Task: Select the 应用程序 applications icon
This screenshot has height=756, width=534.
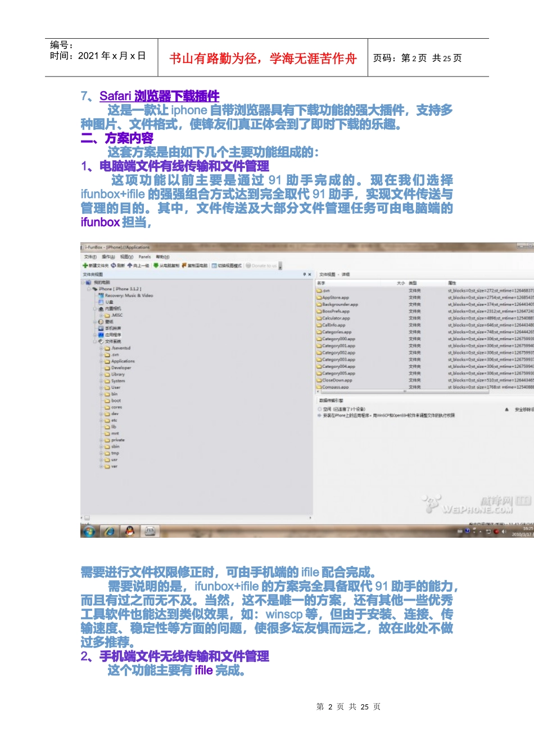Action: tap(101, 335)
